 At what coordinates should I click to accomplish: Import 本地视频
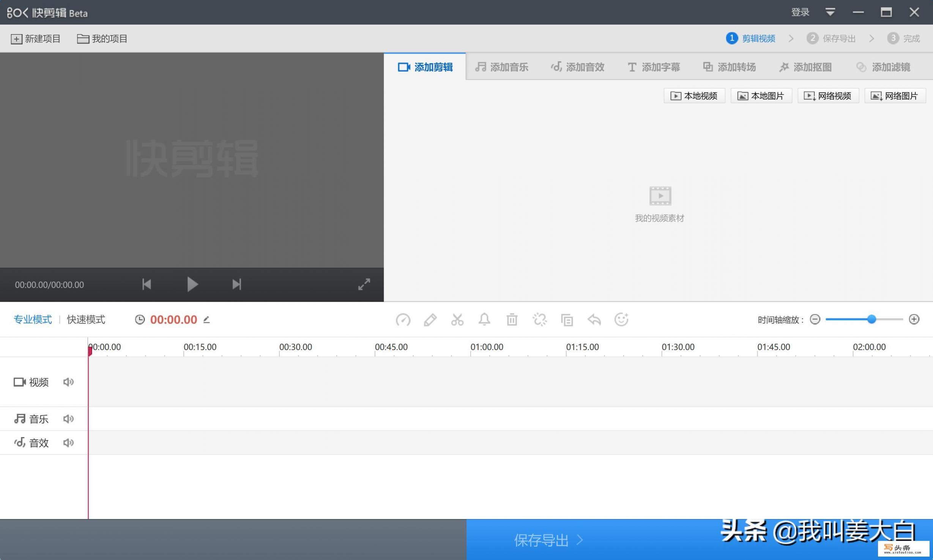694,96
